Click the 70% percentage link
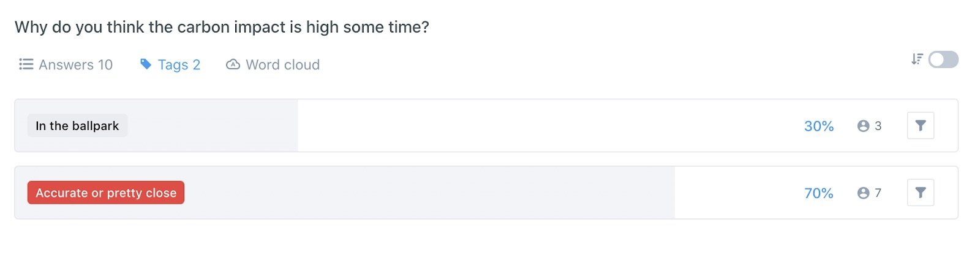The width and height of the screenshot is (980, 257). (819, 193)
